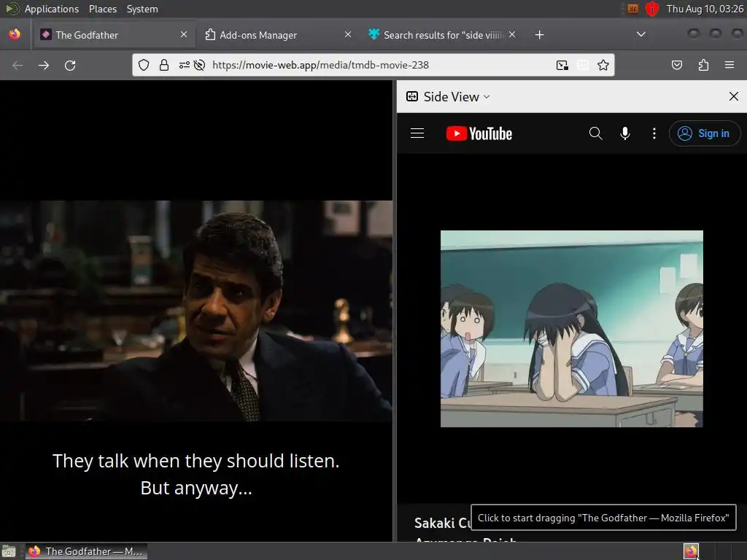The height and width of the screenshot is (560, 747).
Task: Bookmark this page with star
Action: point(603,65)
